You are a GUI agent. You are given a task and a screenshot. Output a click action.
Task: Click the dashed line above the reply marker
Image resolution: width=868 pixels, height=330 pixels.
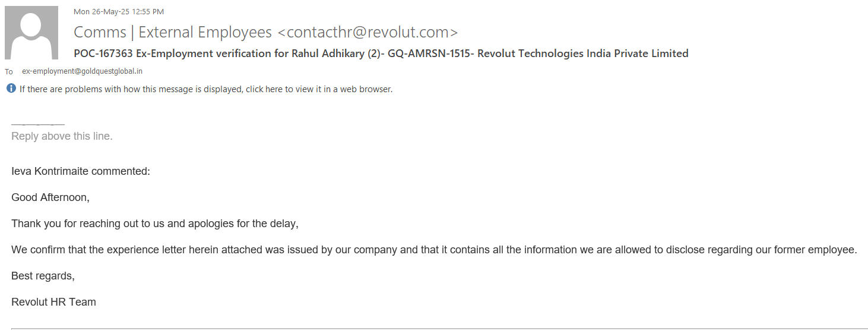tap(37, 125)
